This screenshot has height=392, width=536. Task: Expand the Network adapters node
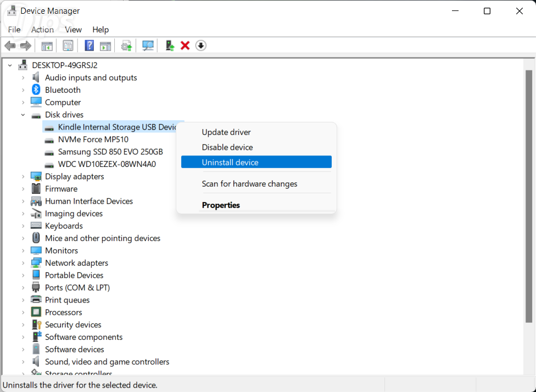(23, 263)
